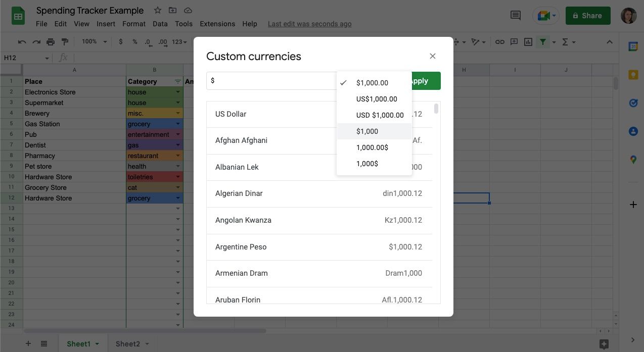The image size is (644, 352).
Task: Click the insert link icon
Action: 499,42
